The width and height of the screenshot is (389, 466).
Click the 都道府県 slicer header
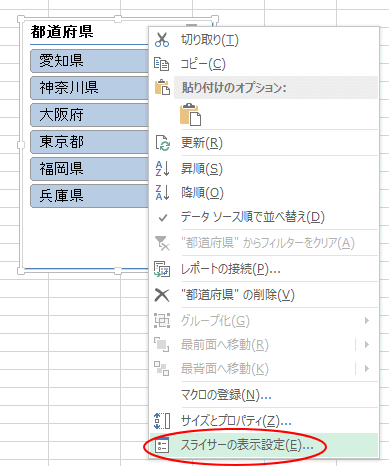[62, 32]
